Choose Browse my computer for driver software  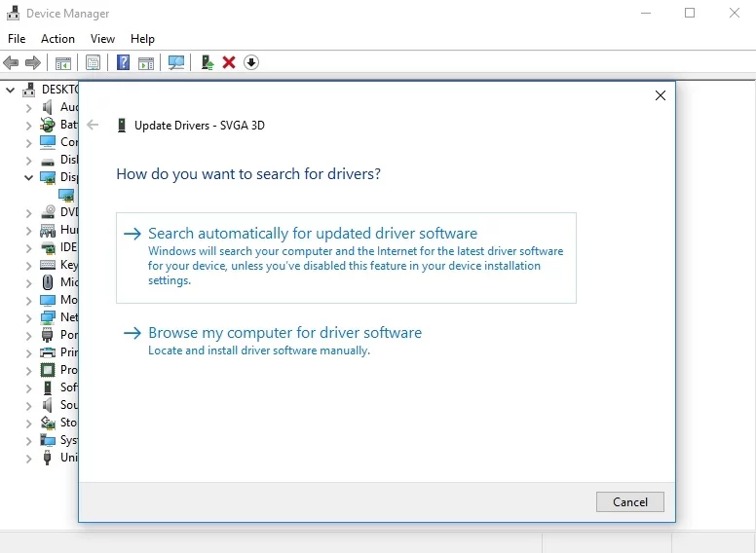pyautogui.click(x=284, y=333)
